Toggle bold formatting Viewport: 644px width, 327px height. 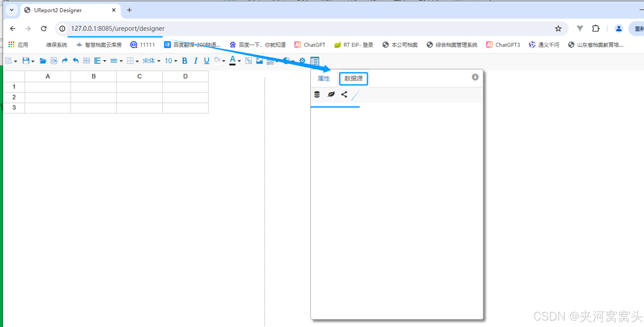point(184,61)
